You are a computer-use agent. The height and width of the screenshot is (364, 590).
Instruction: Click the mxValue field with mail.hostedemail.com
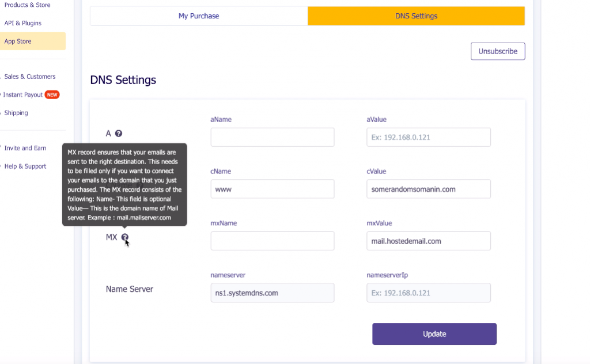pyautogui.click(x=428, y=241)
